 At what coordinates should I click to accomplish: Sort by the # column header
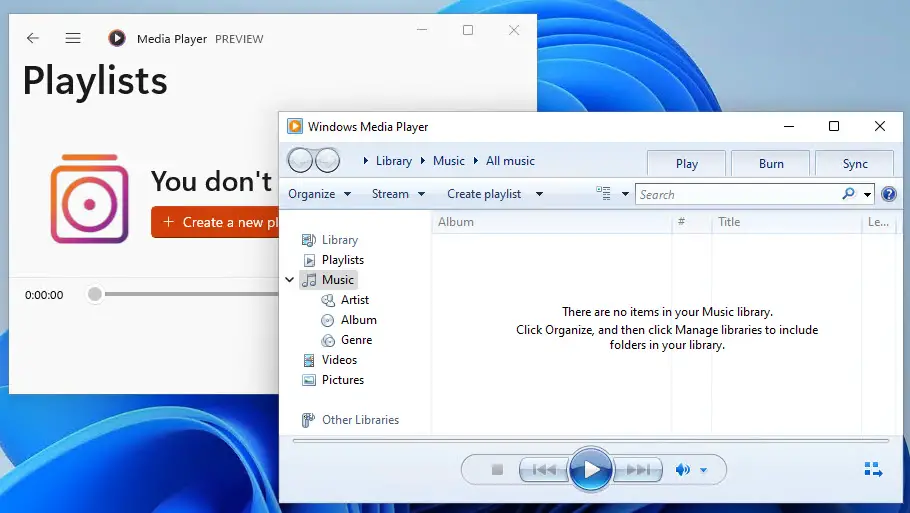692,222
